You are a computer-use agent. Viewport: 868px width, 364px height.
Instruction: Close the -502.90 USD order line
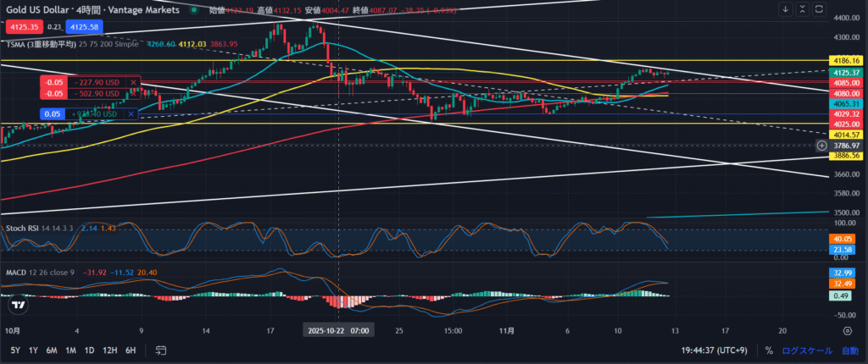pos(133,93)
